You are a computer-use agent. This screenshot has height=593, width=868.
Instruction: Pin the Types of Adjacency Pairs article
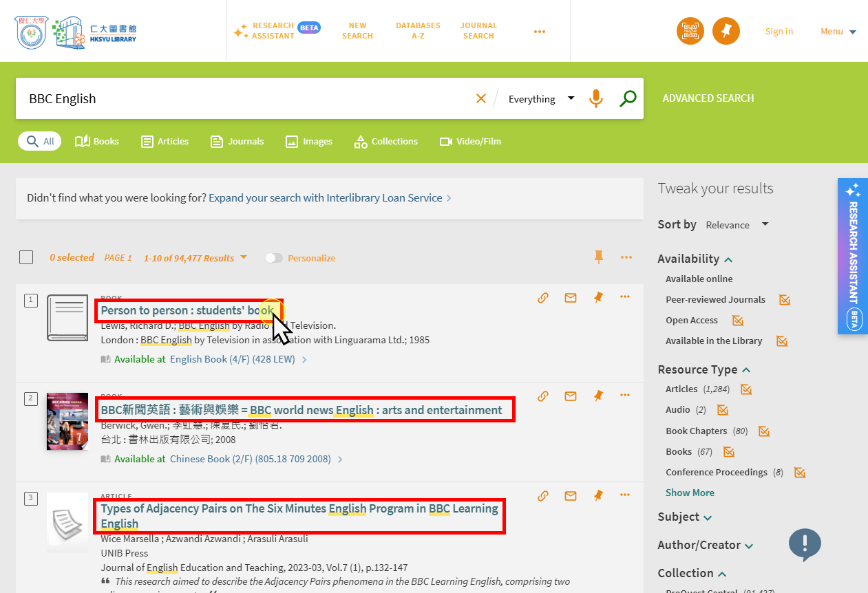[598, 496]
